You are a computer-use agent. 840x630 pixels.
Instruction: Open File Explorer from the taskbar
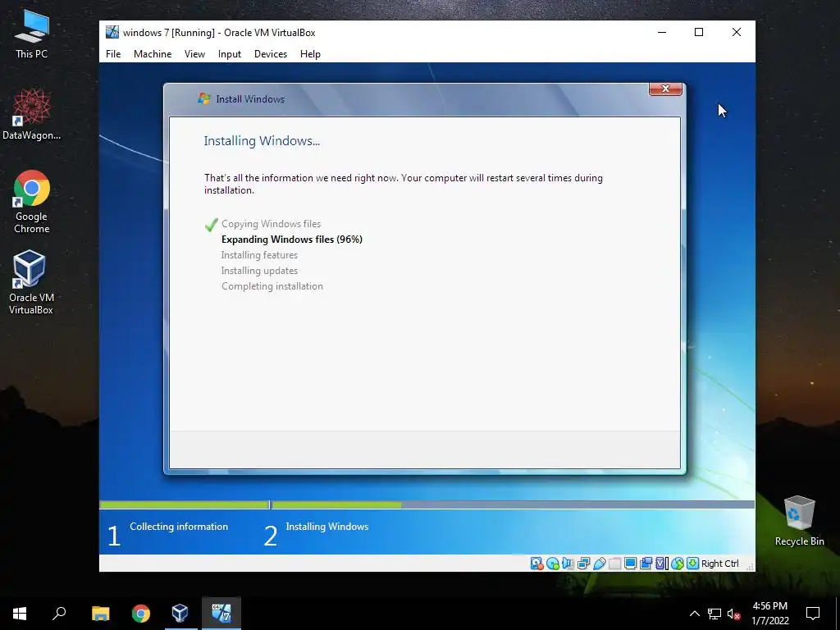(x=100, y=614)
